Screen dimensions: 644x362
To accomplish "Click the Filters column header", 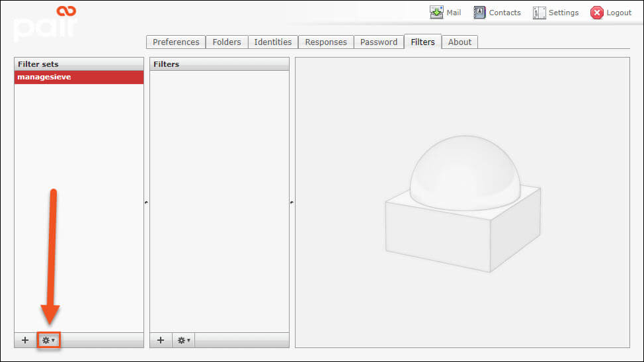I will (x=220, y=64).
